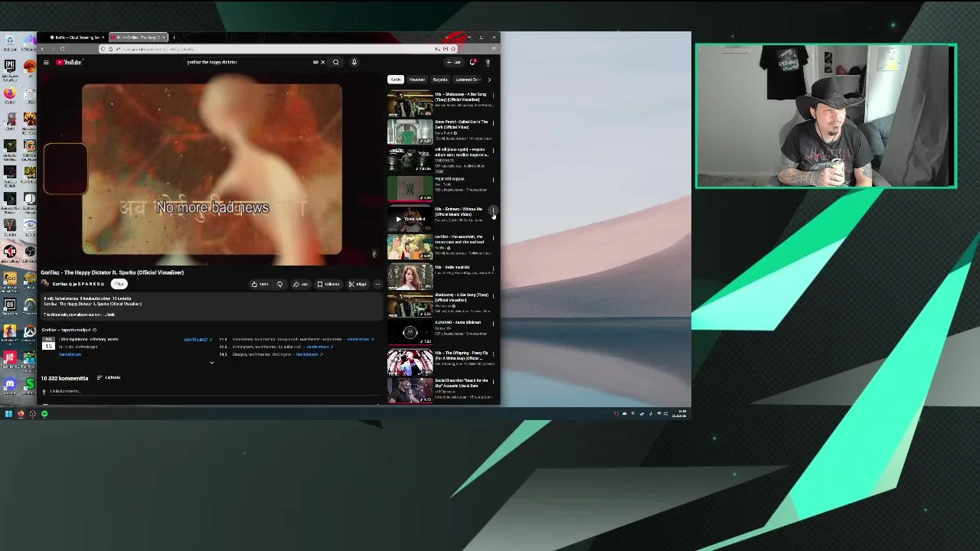980x551 pixels.
Task: Open the Windows Start menu
Action: coord(8,414)
